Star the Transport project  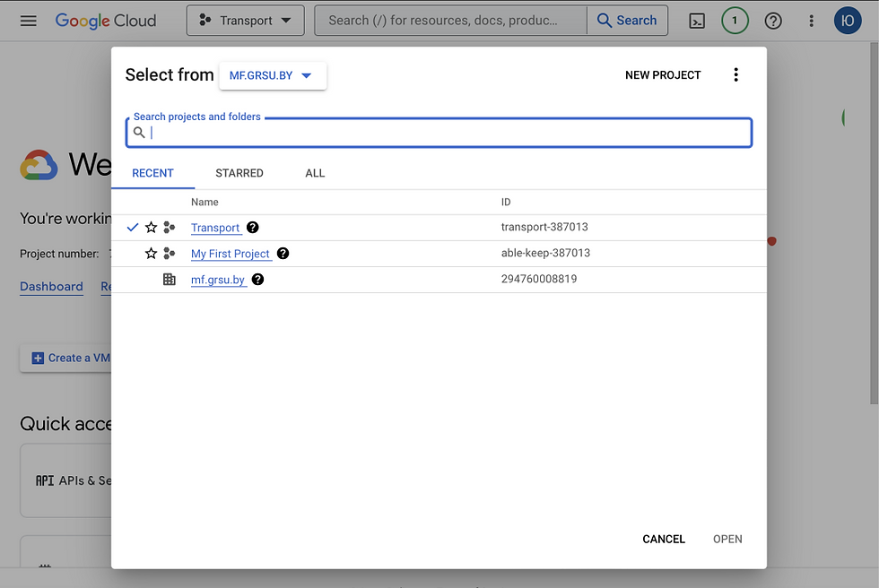click(x=151, y=228)
